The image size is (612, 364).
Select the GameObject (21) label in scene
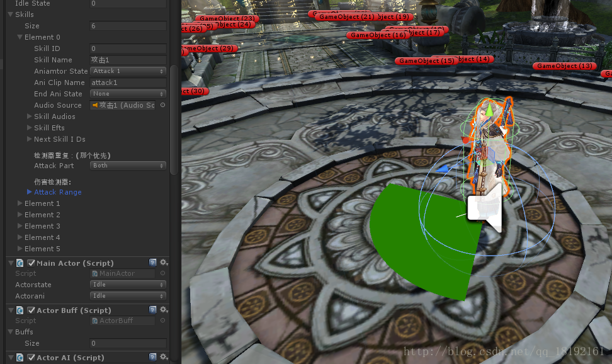(x=347, y=17)
